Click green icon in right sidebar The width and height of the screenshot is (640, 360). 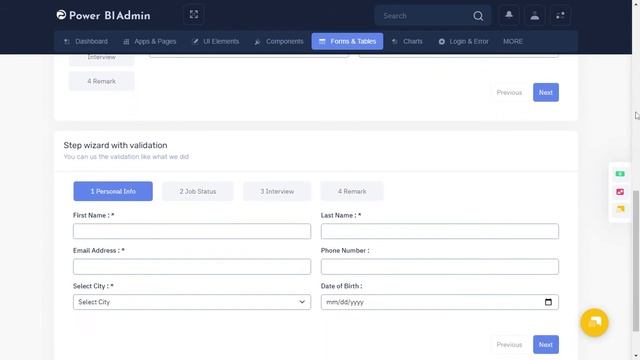620,174
